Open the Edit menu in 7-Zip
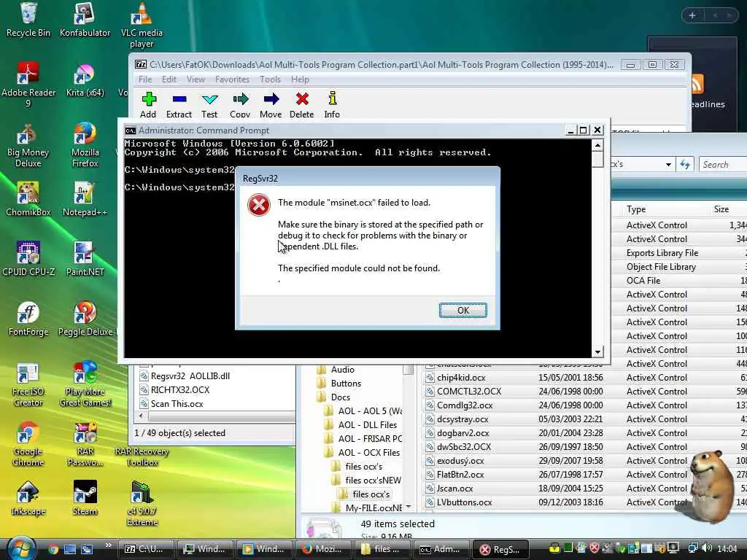The image size is (747, 560). pos(169,79)
